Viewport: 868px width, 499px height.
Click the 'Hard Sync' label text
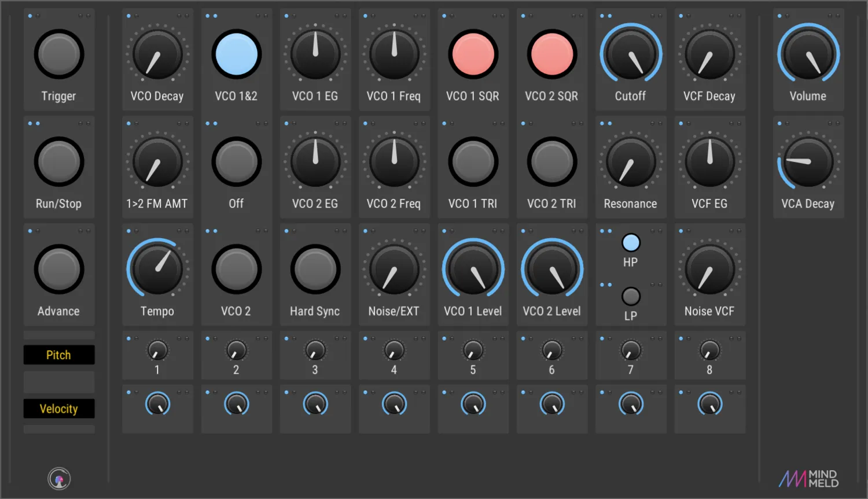pos(315,311)
